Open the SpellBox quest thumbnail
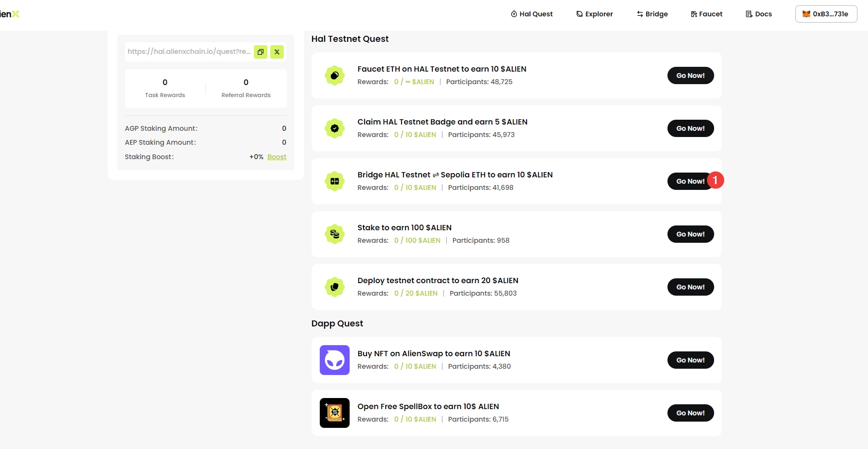Image resolution: width=868 pixels, height=449 pixels. tap(335, 413)
